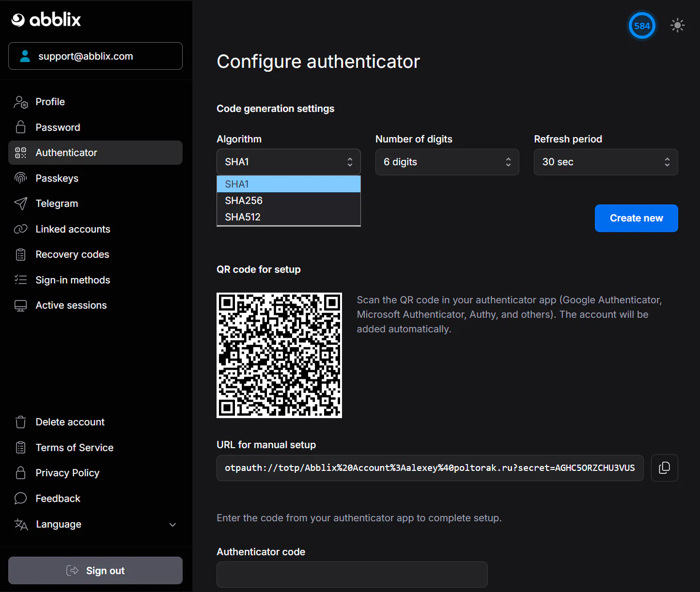This screenshot has height=592, width=700.
Task: Click the Passkeys fingerprint icon
Action: [20, 178]
